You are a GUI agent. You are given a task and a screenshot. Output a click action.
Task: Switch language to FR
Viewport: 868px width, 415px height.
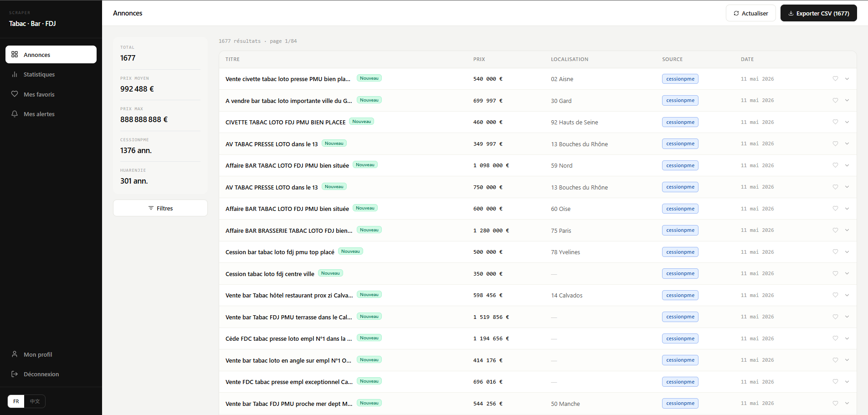[x=16, y=401]
